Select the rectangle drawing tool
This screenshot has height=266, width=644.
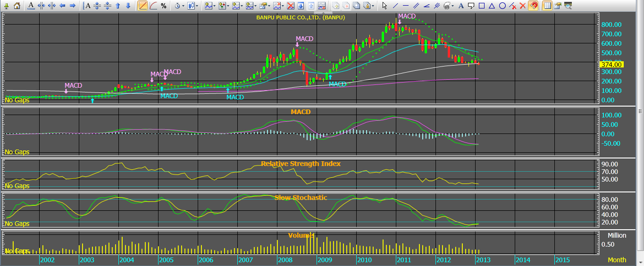482,6
